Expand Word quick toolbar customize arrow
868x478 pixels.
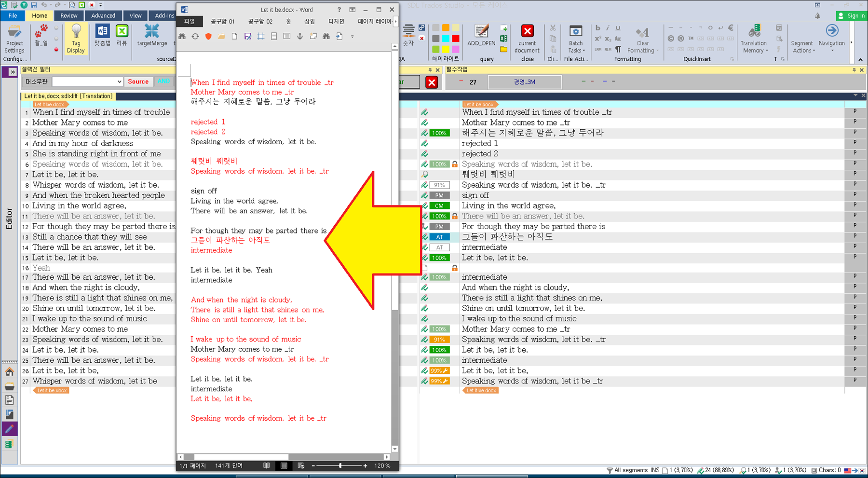pyautogui.click(x=353, y=37)
